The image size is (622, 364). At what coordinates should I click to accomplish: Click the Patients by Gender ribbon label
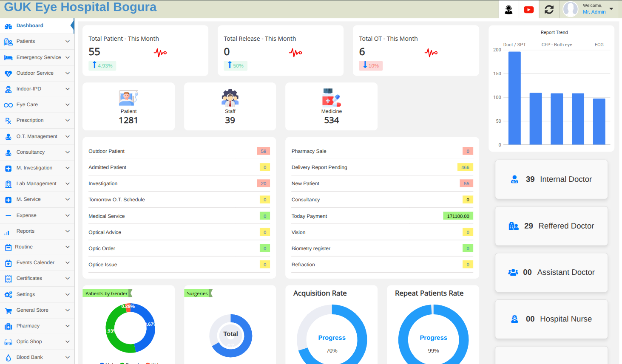pyautogui.click(x=108, y=293)
